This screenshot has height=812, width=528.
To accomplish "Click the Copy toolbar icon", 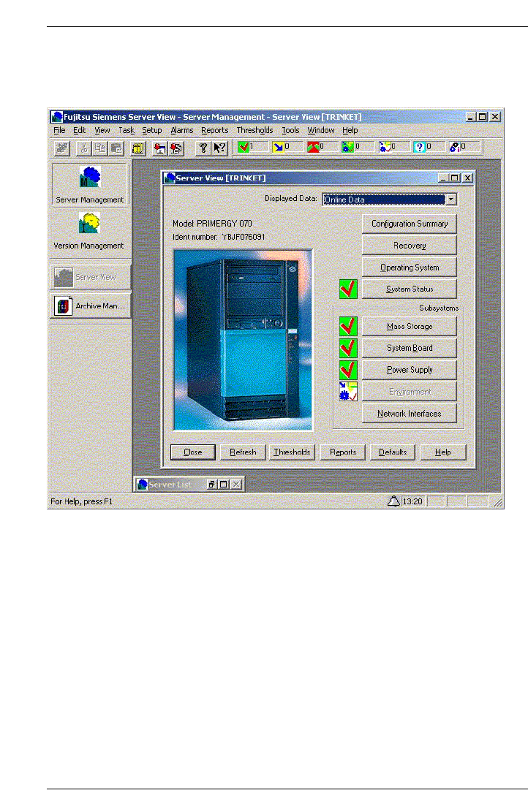I will coord(100,148).
